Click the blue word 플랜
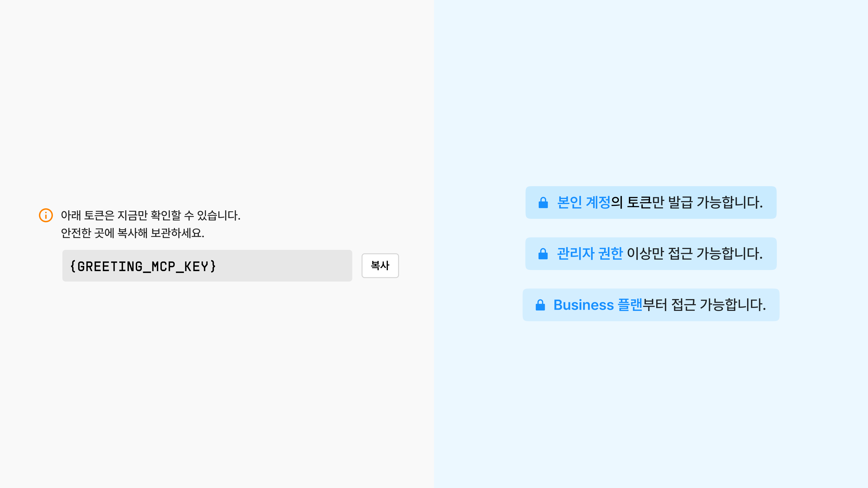The width and height of the screenshot is (868, 488). pyautogui.click(x=630, y=305)
